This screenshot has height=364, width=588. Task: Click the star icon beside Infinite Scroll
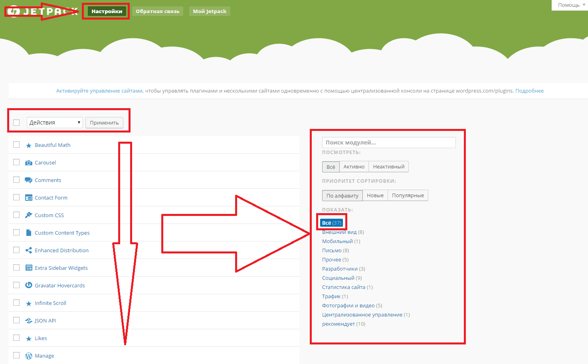[29, 303]
